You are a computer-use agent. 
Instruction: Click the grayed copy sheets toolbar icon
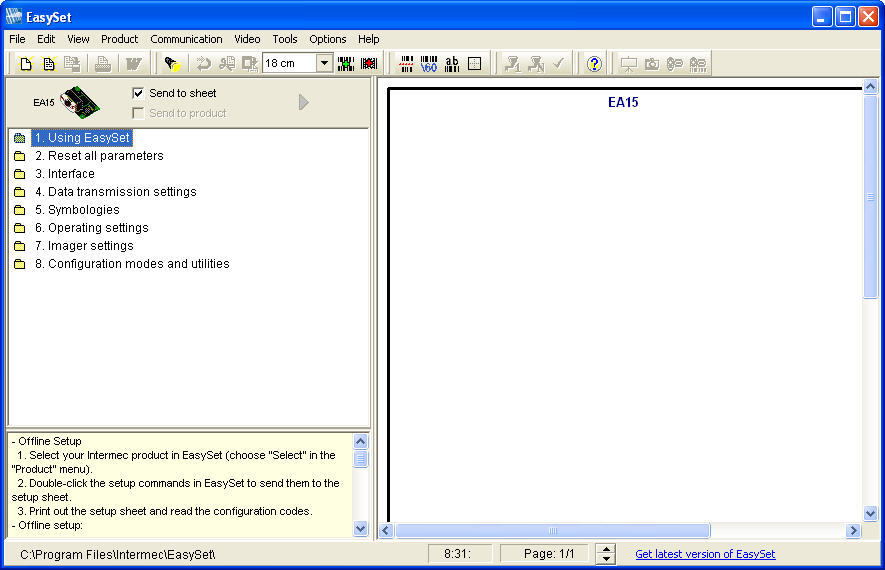pyautogui.click(x=72, y=63)
